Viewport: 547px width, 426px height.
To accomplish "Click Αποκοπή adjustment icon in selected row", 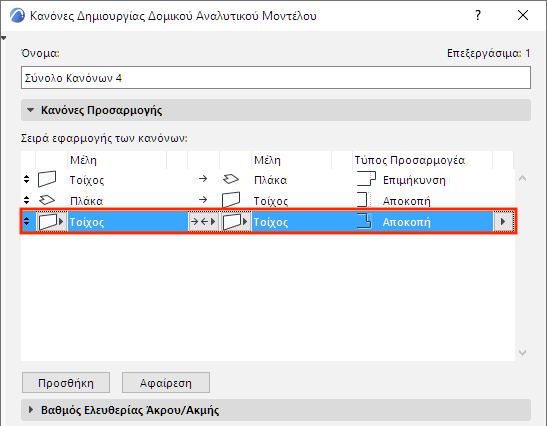I will pyautogui.click(x=364, y=221).
